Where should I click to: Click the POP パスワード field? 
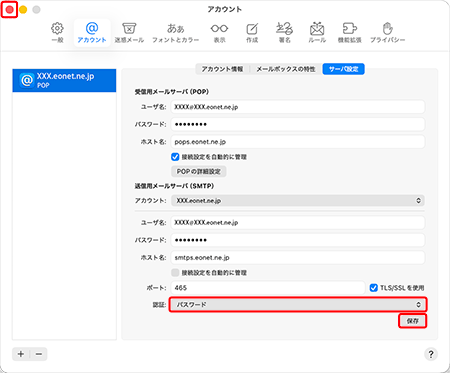tap(298, 124)
